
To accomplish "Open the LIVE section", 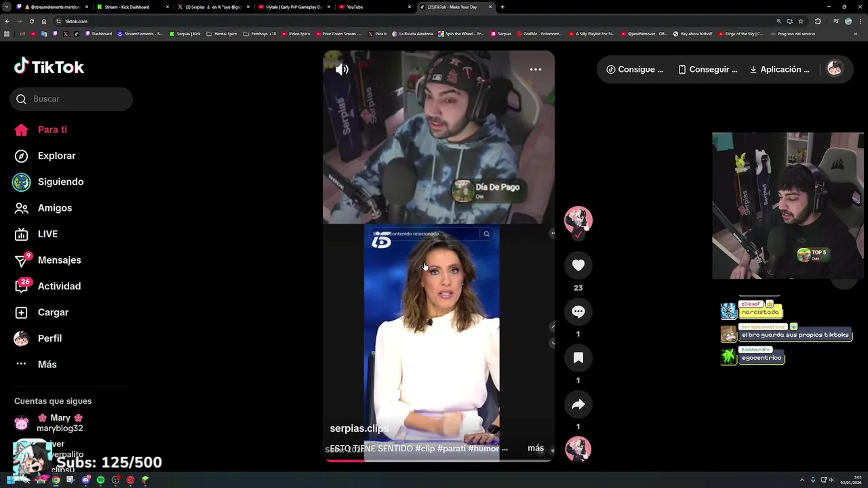I will pos(36,234).
